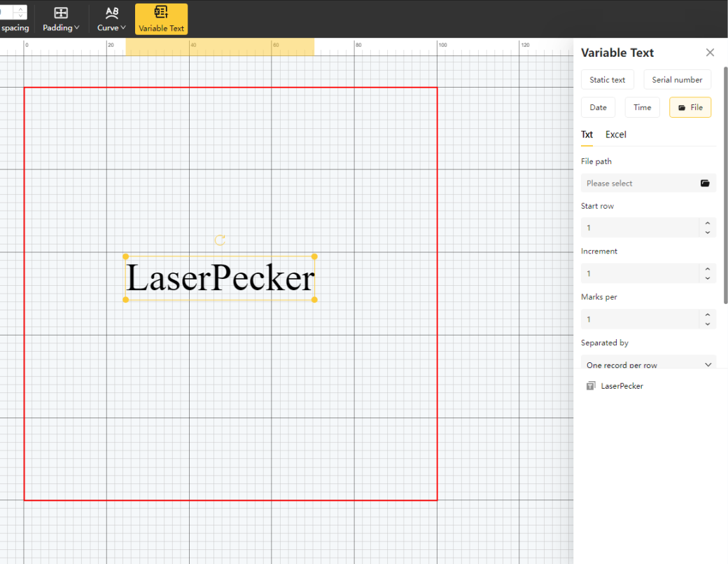Click the File button with folder icon
The height and width of the screenshot is (564, 728).
(x=690, y=106)
